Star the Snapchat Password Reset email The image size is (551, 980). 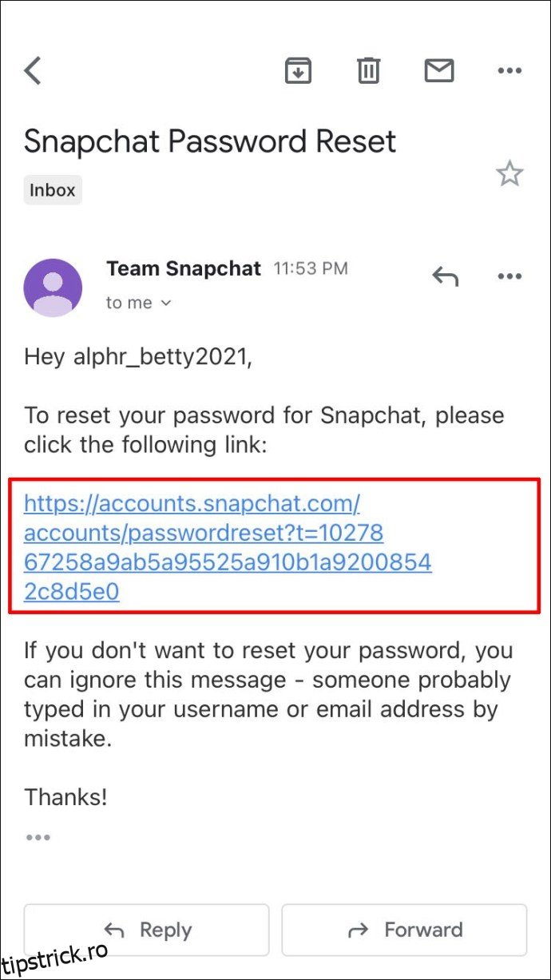click(x=509, y=173)
